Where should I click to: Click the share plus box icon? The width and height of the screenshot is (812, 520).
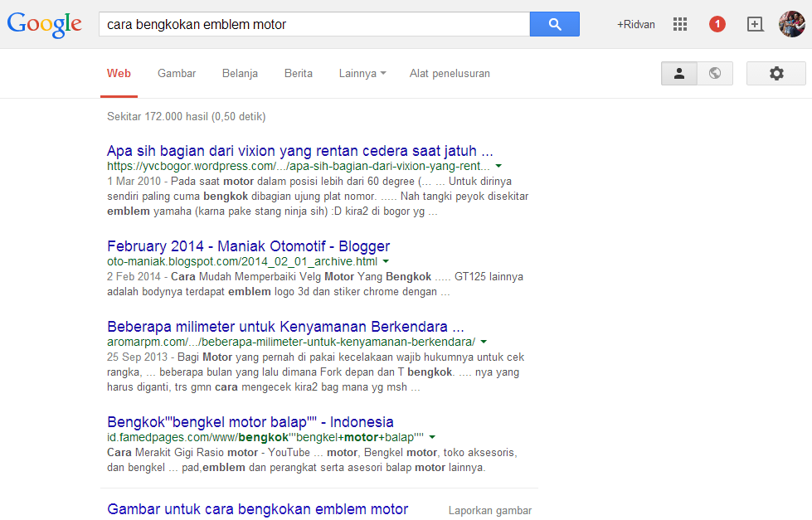(x=755, y=24)
